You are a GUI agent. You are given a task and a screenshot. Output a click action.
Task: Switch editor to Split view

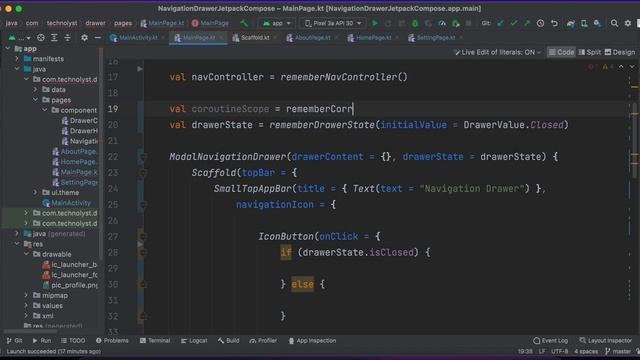[589, 52]
